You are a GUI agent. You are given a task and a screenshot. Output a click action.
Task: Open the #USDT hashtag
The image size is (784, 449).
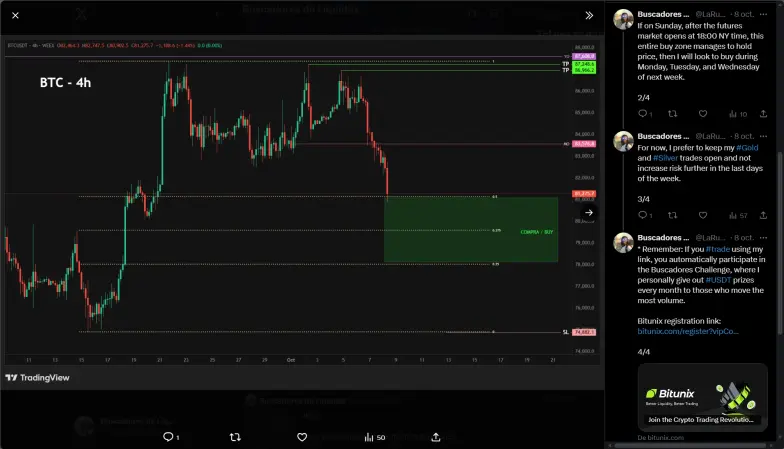point(718,280)
